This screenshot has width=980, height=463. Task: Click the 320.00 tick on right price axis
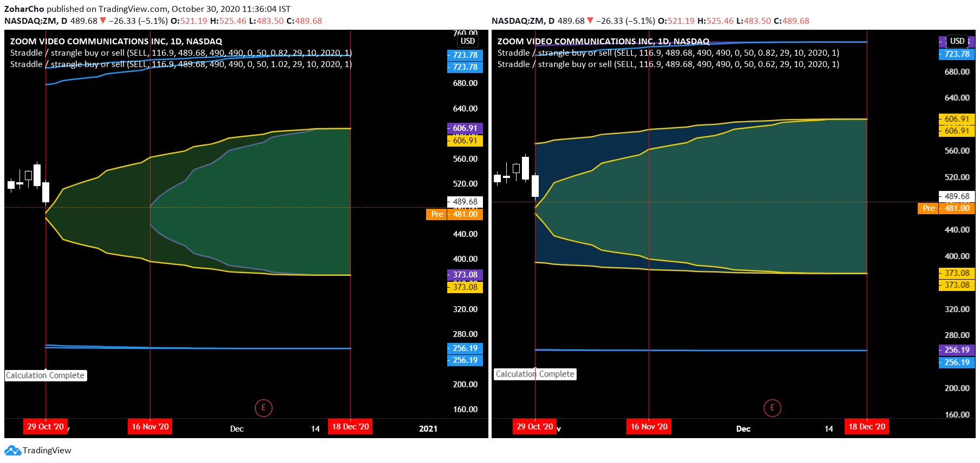[x=957, y=309]
